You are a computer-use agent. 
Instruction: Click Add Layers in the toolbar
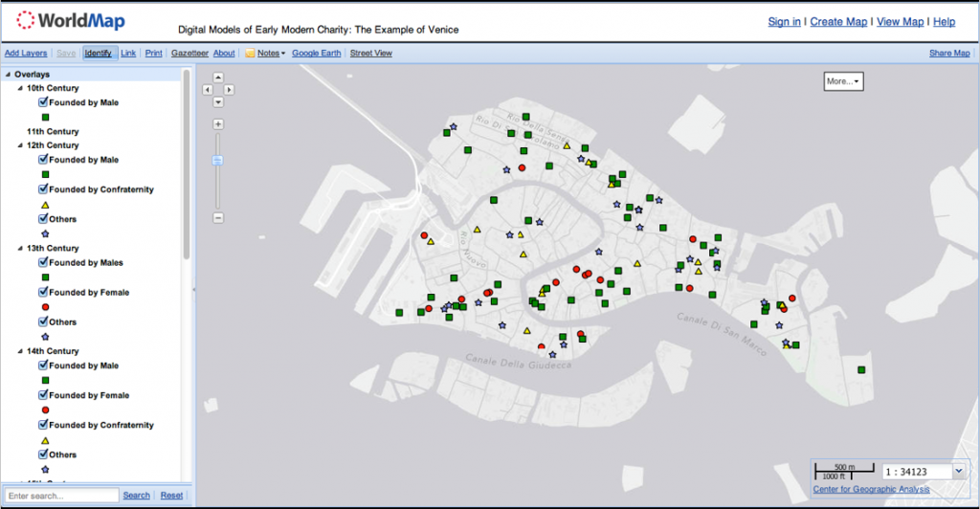26,53
